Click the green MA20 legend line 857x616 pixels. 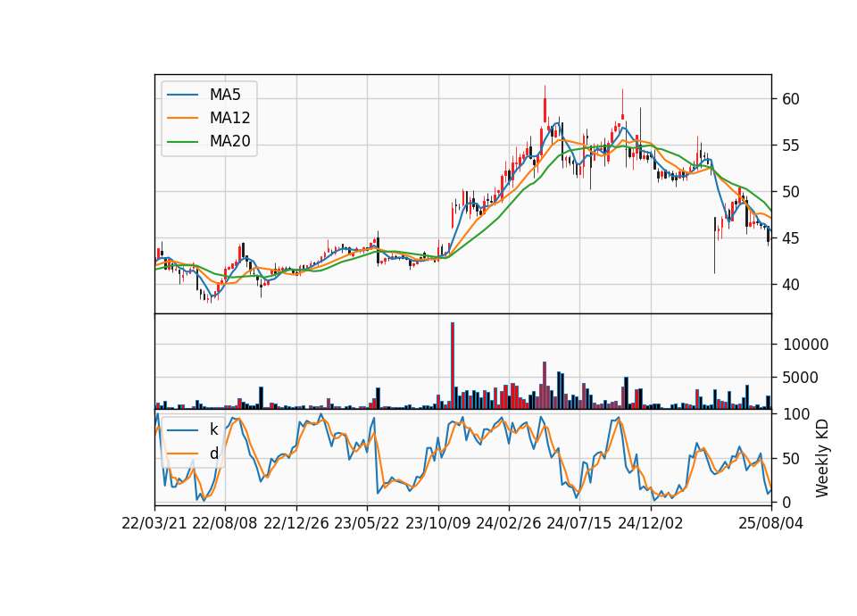pos(182,141)
